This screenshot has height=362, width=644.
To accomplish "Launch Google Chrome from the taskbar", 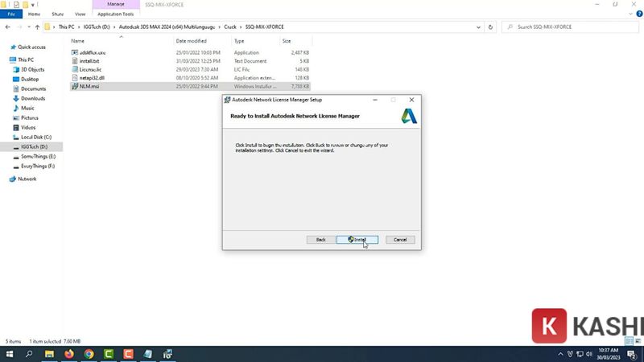I will 89,353.
